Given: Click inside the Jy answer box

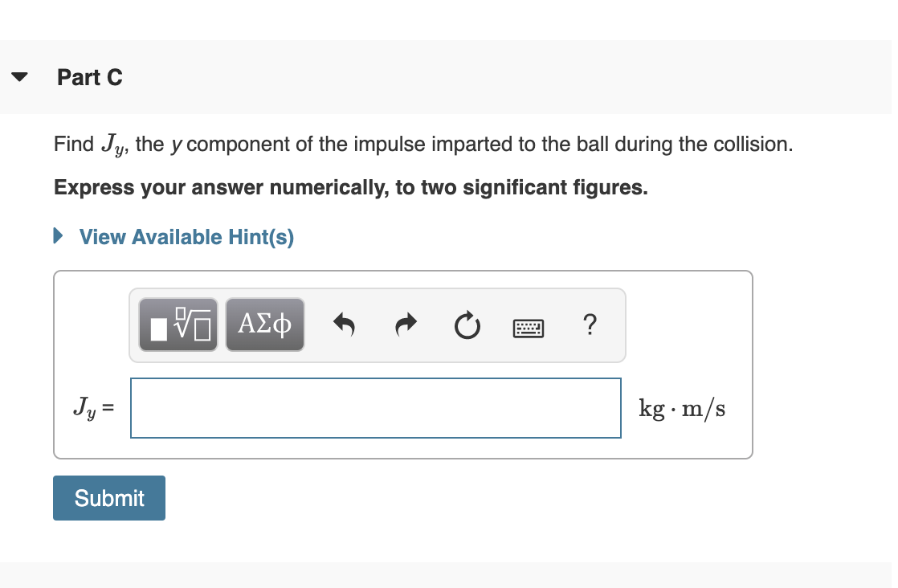Looking at the screenshot, I should (375, 408).
